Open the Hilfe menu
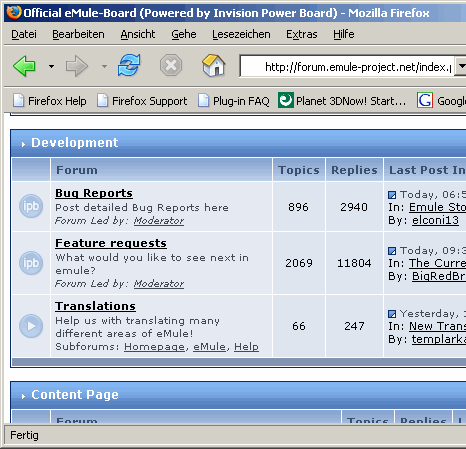The image size is (466, 449). point(344,34)
